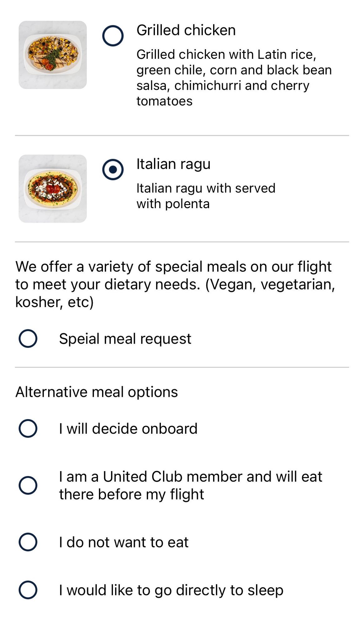The image size is (364, 626).
Task: Click the 'Italian ragu' title text
Action: click(173, 164)
